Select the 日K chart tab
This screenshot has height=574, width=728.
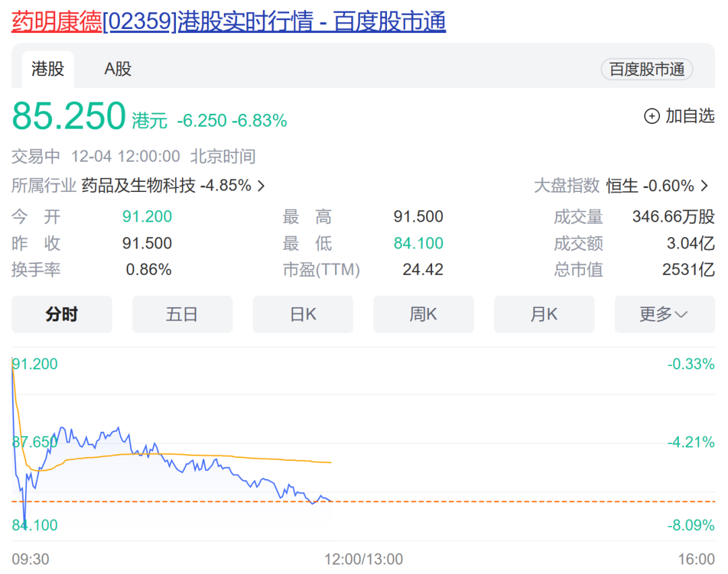tap(303, 314)
